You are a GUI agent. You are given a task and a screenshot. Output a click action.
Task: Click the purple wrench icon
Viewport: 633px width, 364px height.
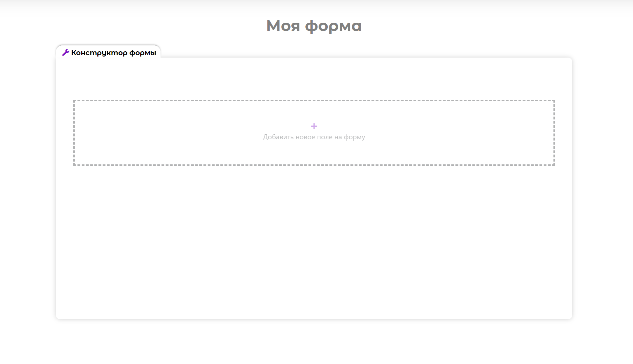tap(66, 53)
